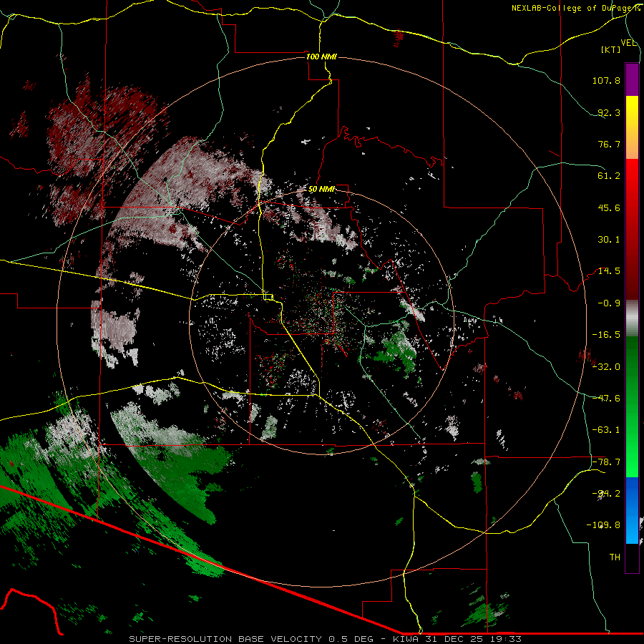644x644 pixels.
Task: Click the KIWA 31 DEC 25 19:33 timestamp
Action: coord(457,639)
